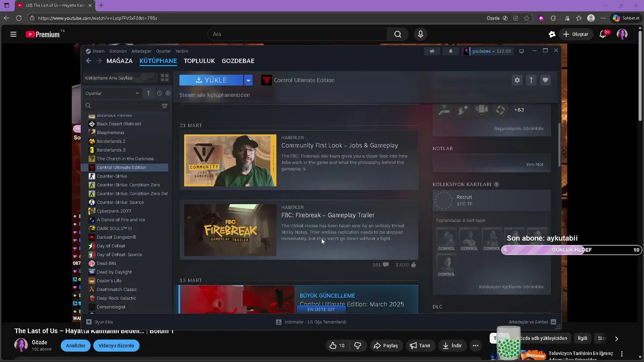Enter Big Picture mode via monitor icon
644x362 pixels.
click(521, 51)
